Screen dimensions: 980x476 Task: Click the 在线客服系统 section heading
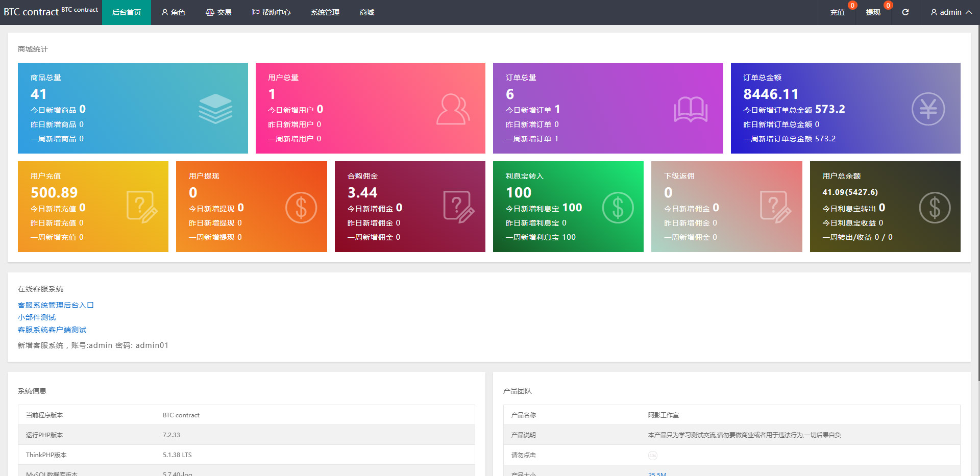point(40,289)
